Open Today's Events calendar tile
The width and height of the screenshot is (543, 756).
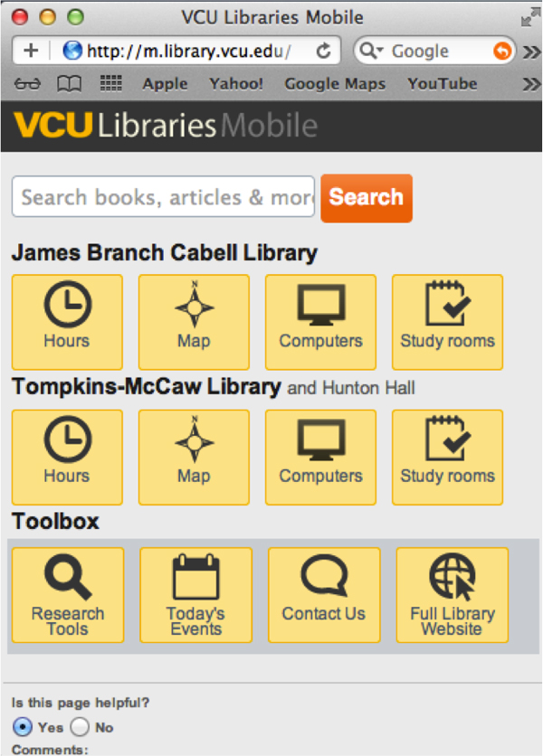click(x=195, y=595)
